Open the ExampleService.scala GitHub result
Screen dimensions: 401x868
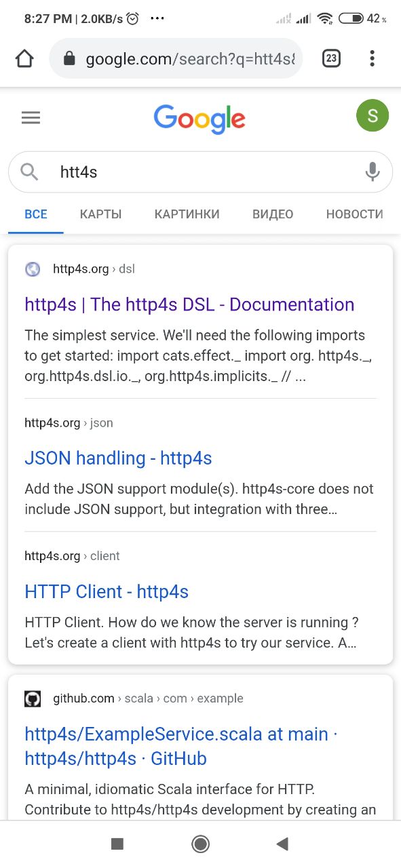(181, 746)
